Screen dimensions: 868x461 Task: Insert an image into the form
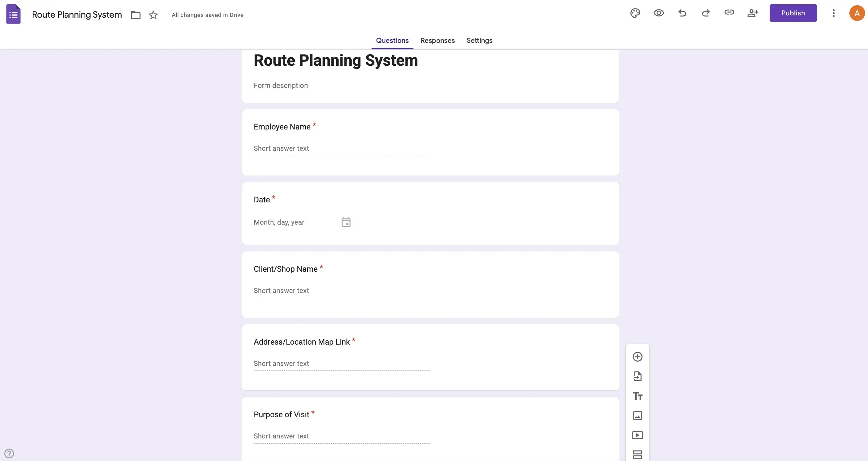pos(638,416)
